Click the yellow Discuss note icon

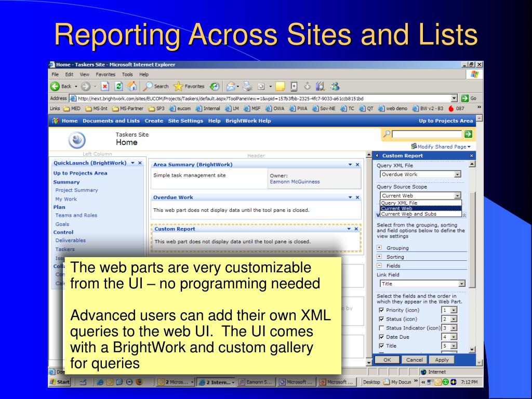click(280, 87)
